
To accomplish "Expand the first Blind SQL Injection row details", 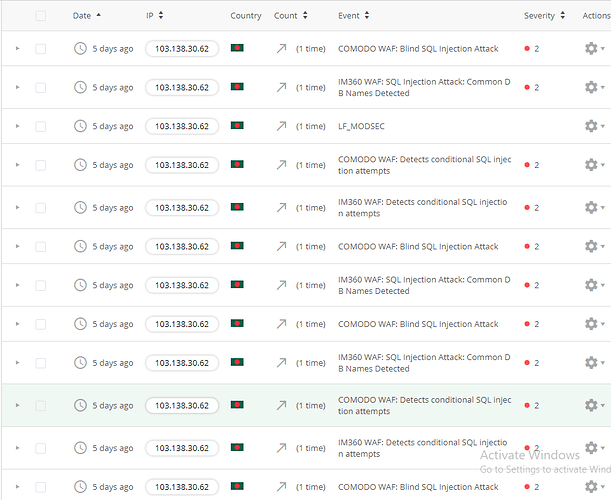I will tap(17, 48).
